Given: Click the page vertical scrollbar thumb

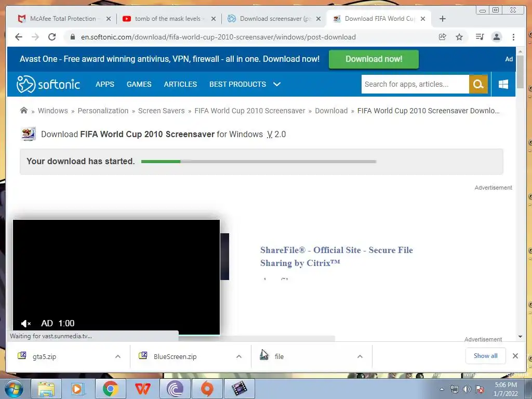Looking at the screenshot, I should [x=521, y=72].
